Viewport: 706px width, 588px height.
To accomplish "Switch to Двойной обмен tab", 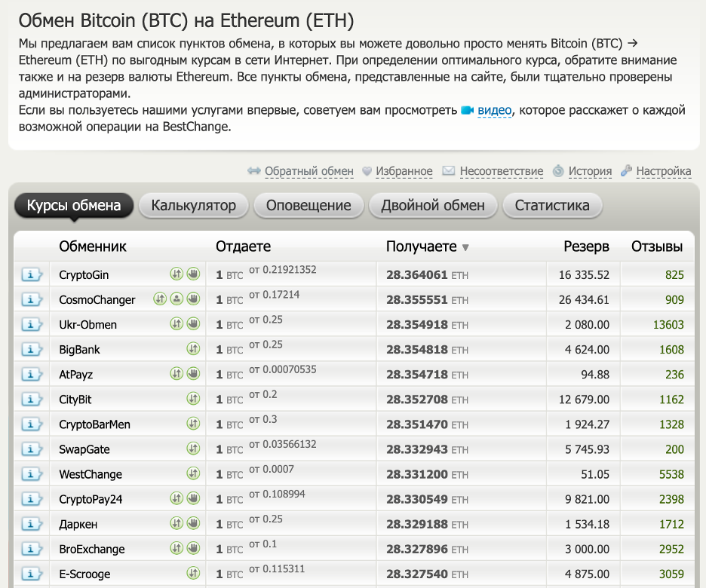I will tap(433, 206).
